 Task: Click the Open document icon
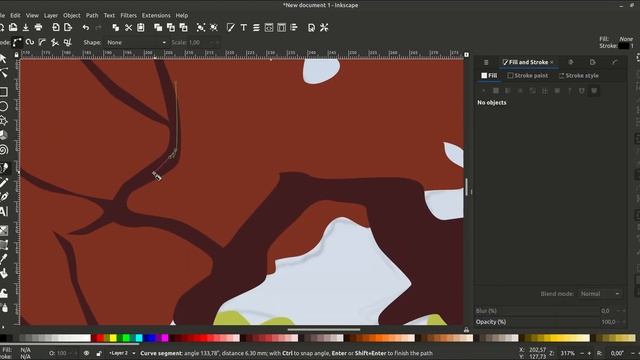click(x=13, y=27)
